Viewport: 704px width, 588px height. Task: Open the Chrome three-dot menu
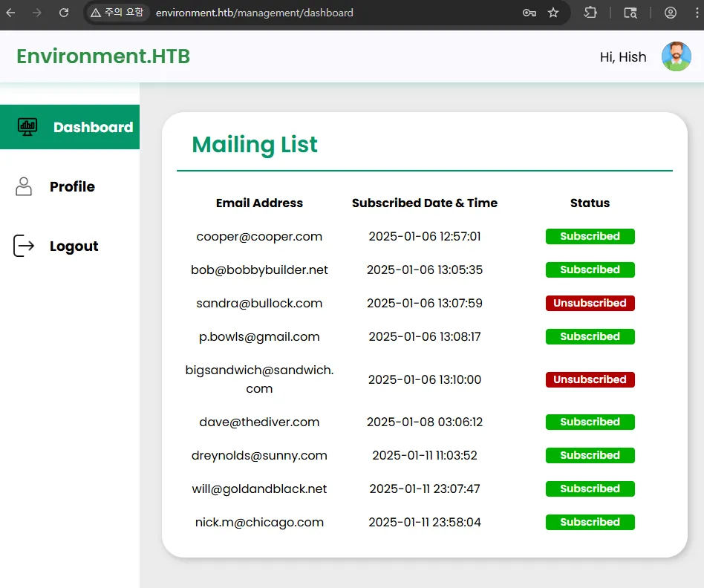tap(697, 13)
